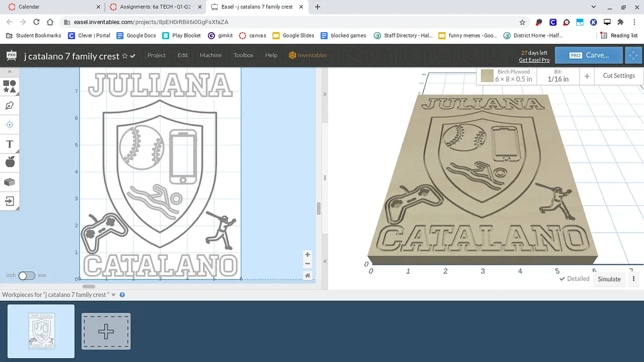Click the project title text
Screen dimensions: 644x362
71,56
